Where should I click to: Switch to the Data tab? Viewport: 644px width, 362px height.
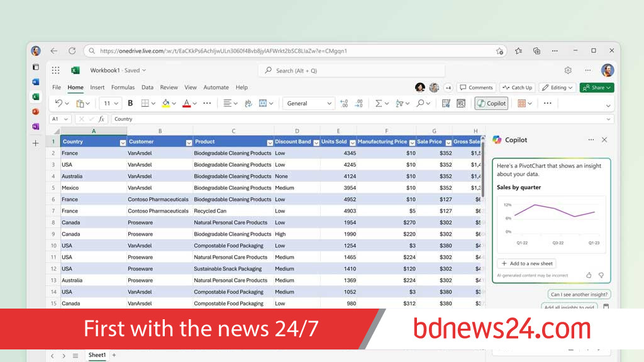click(147, 87)
